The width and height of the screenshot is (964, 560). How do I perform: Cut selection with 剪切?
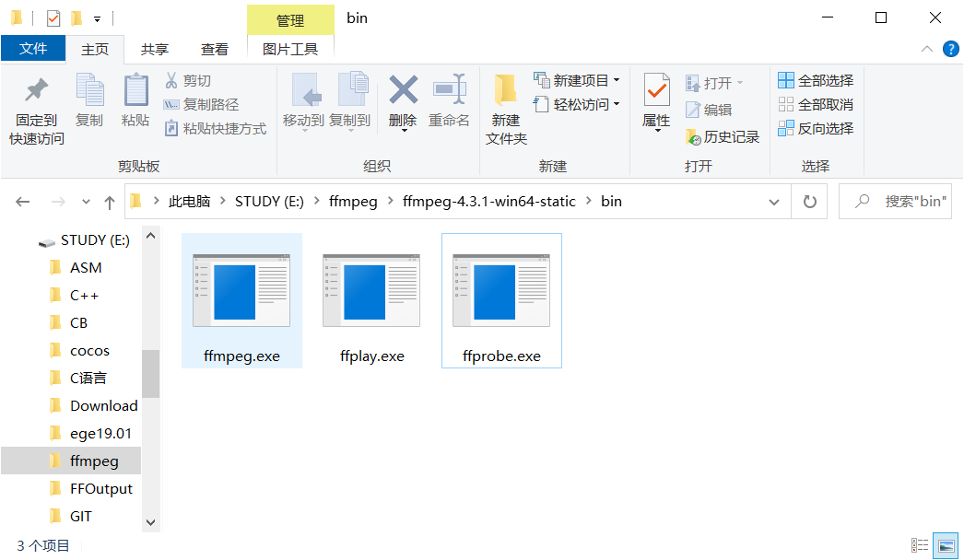189,80
